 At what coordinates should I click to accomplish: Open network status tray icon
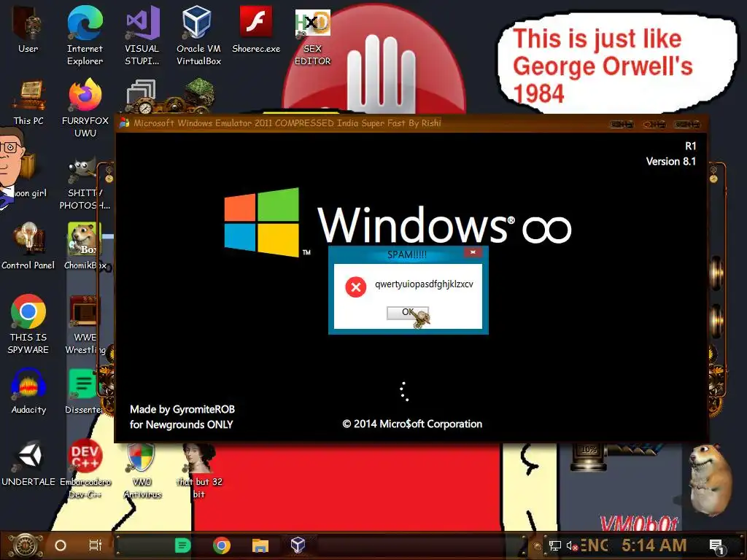[x=555, y=545]
